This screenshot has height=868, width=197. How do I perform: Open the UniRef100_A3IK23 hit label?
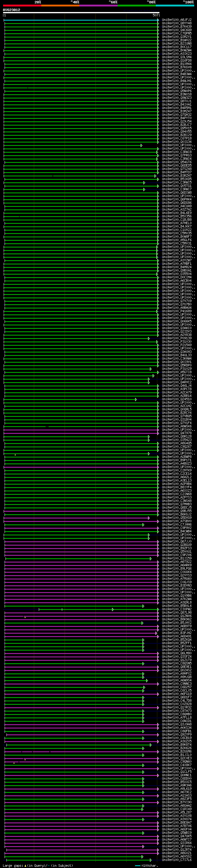tap(177, 54)
